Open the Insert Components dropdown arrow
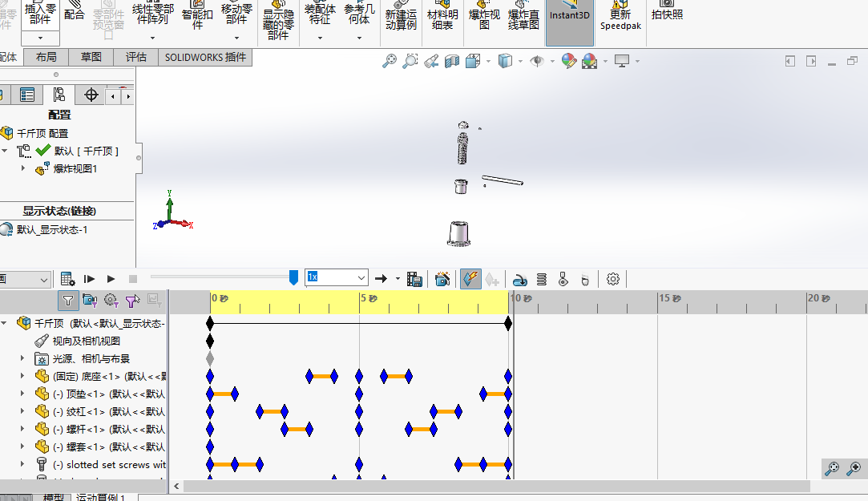This screenshot has height=501, width=868. click(40, 38)
